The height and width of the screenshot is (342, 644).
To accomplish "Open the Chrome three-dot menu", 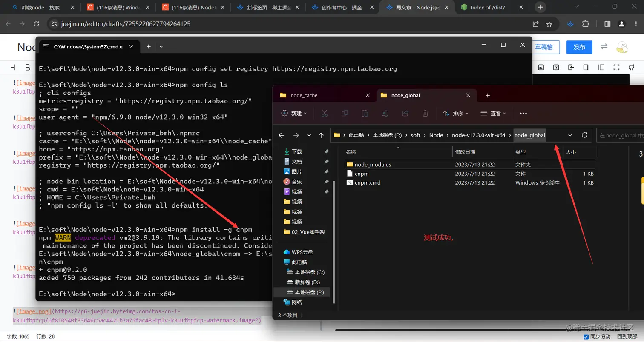I will 635,24.
